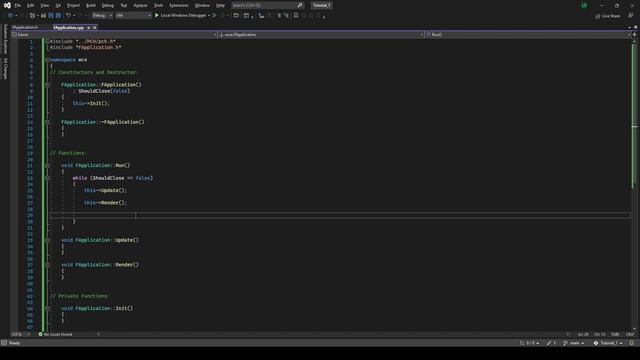Focus the Search (Ctrl+Q) box
This screenshot has width=640, height=360.
coord(267,5)
